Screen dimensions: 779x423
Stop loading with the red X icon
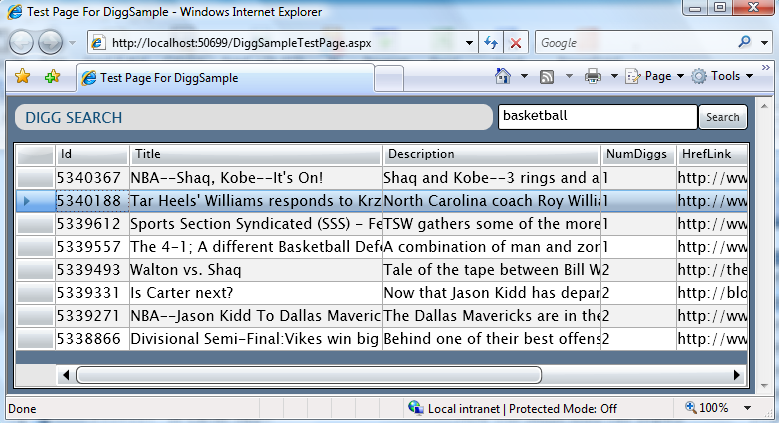(x=516, y=43)
